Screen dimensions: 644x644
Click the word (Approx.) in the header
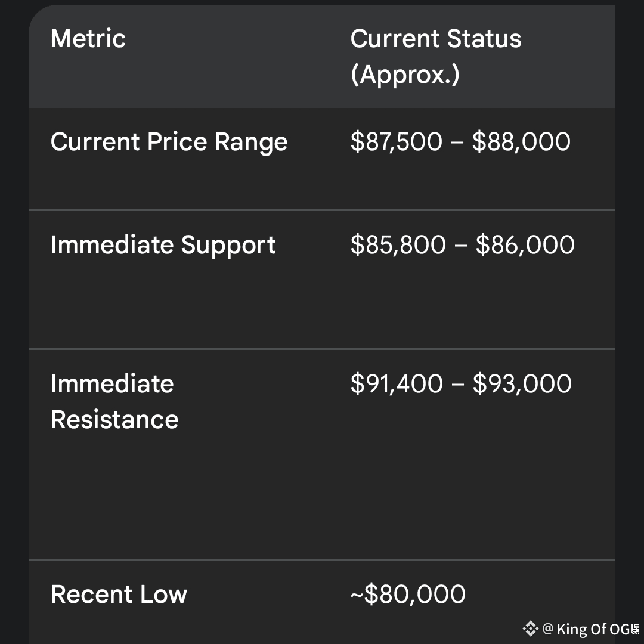405,75
